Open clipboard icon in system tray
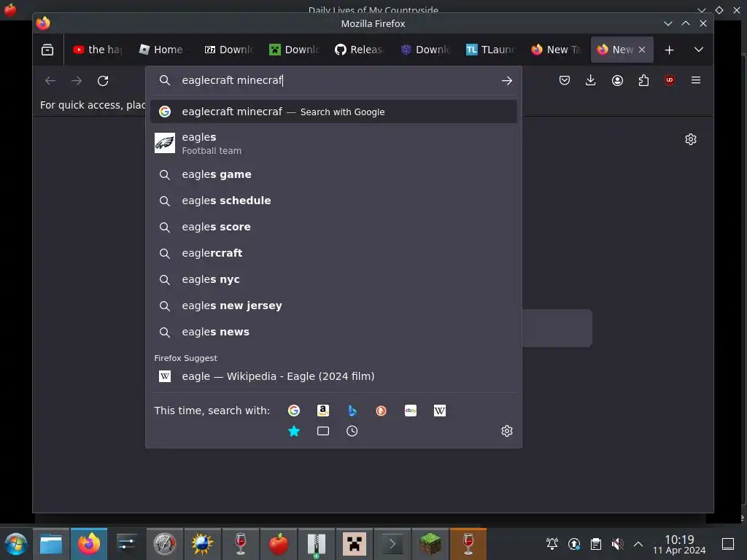This screenshot has width=747, height=560. pos(595,544)
